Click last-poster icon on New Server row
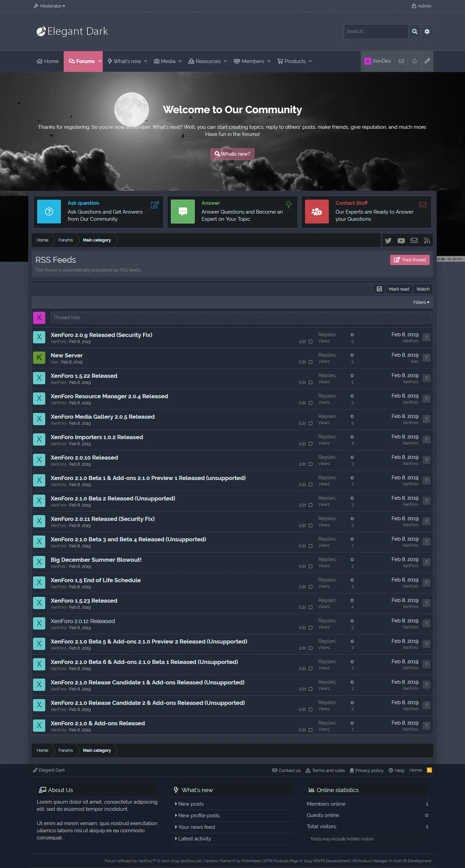465x868 pixels. pyautogui.click(x=426, y=358)
